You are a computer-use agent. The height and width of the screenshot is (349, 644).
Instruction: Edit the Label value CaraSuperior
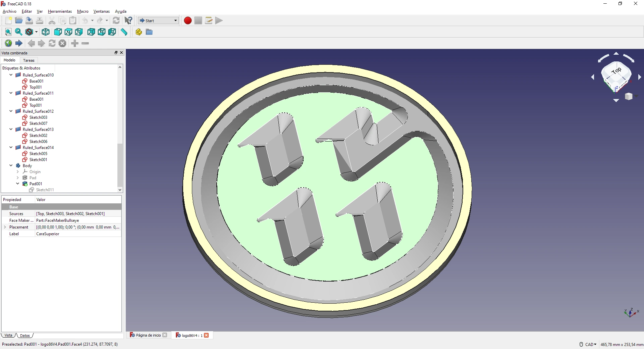[x=78, y=234]
